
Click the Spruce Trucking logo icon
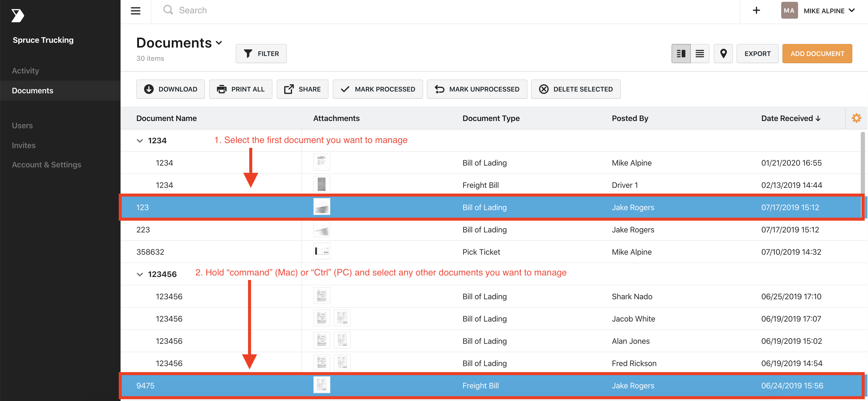point(17,15)
